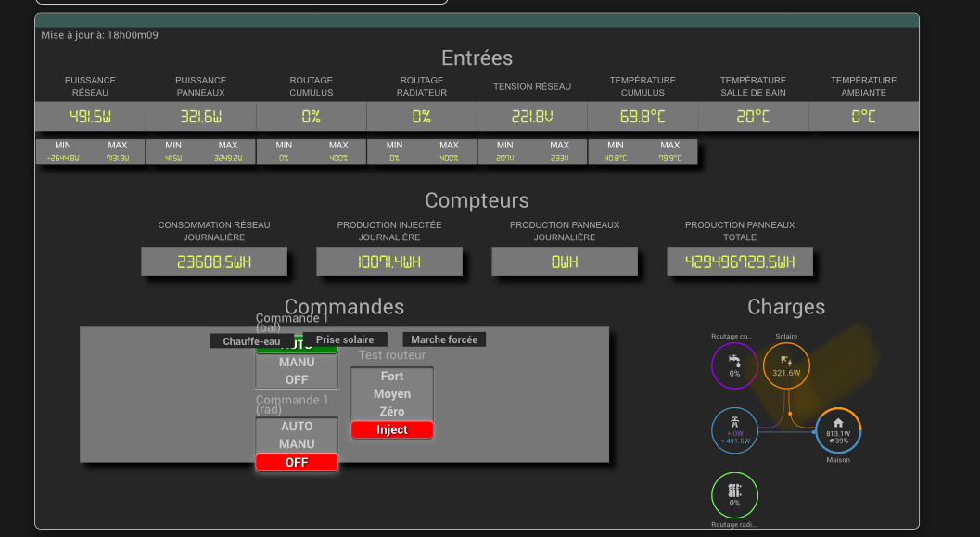The width and height of the screenshot is (980, 537).
Task: Click the Température cumulus value 69.8°C
Action: click(643, 117)
